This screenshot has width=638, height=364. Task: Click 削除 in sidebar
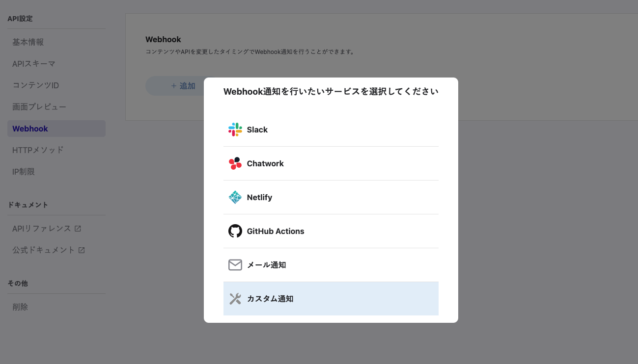click(x=56, y=307)
